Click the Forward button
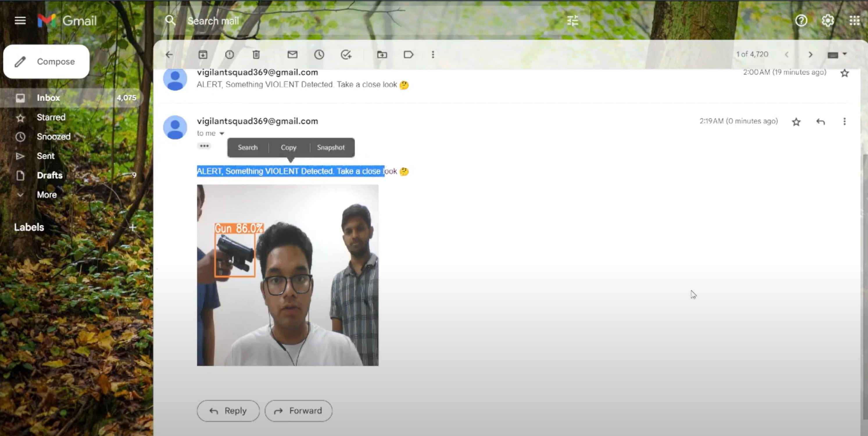This screenshot has width=868, height=436. point(298,411)
